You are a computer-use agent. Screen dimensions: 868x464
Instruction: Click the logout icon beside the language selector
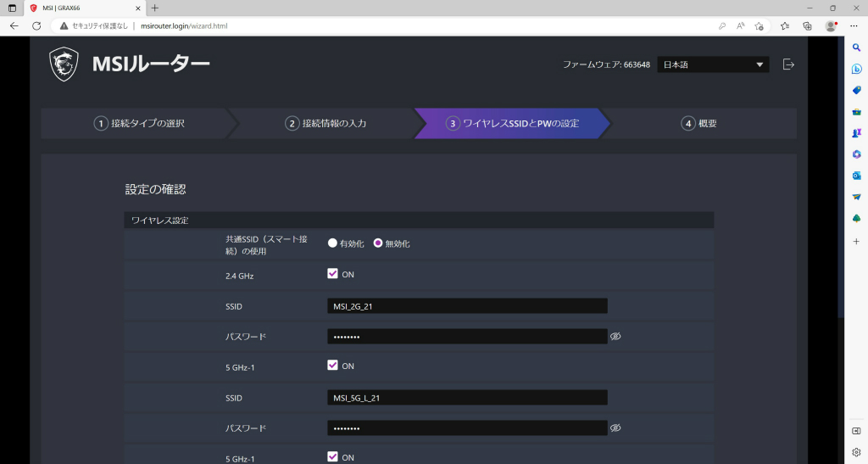point(788,64)
